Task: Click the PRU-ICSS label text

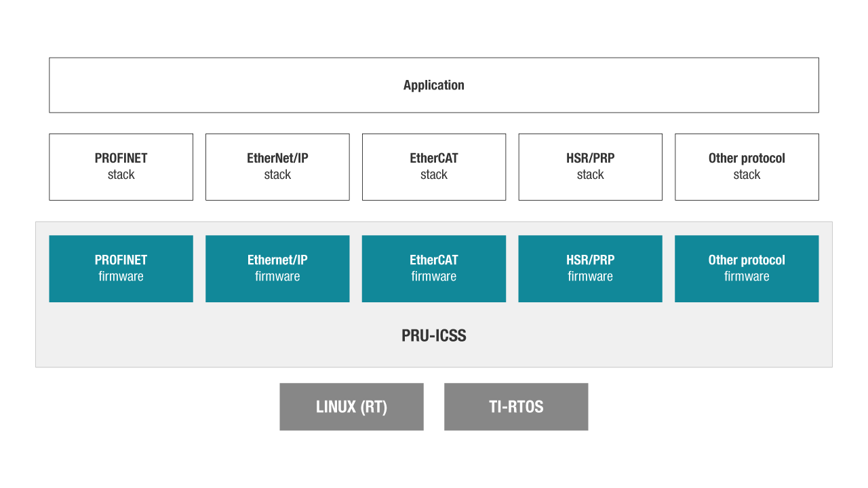Action: pos(434,335)
